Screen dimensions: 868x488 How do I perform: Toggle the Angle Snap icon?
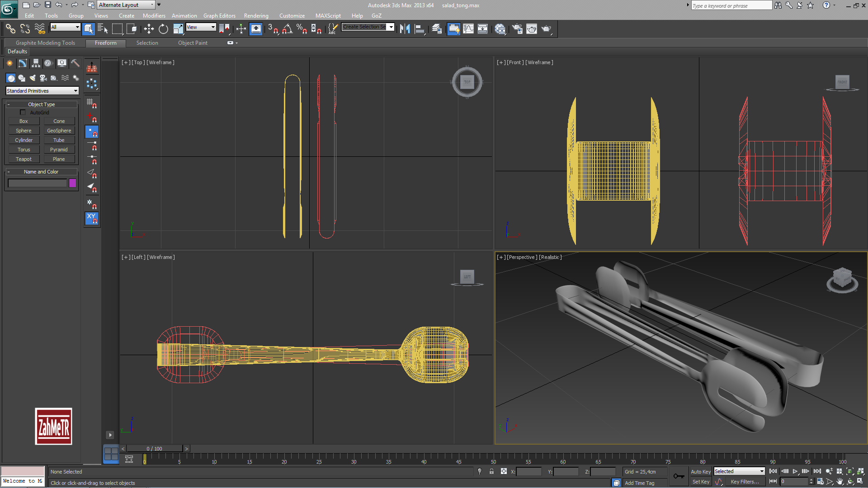pos(287,29)
